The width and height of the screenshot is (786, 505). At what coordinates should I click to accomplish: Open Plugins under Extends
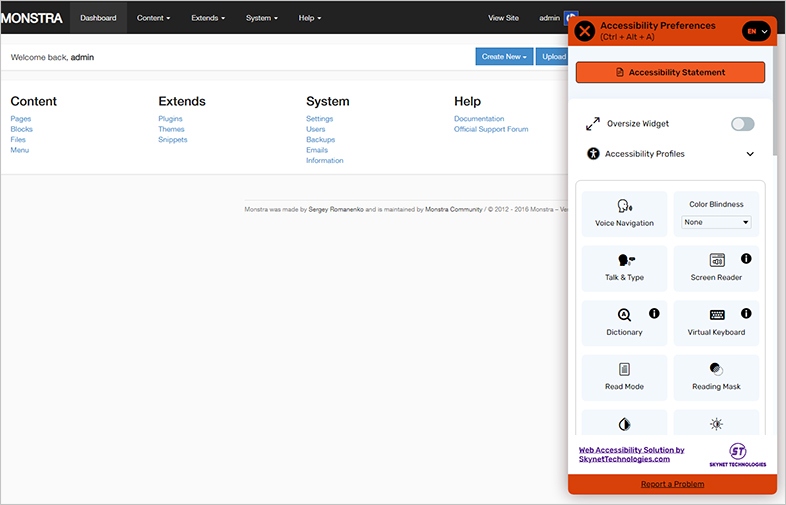click(170, 119)
